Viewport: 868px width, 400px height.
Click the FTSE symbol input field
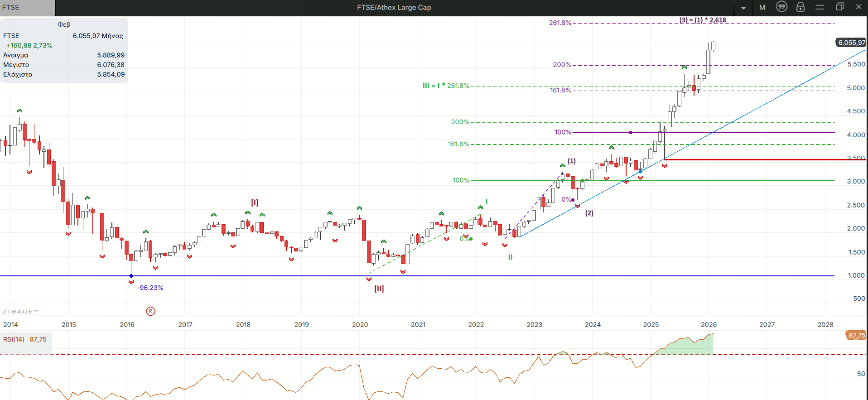[27, 8]
